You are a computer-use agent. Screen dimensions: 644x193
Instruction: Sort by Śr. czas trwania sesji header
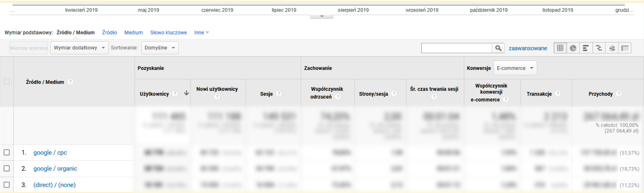tap(434, 89)
